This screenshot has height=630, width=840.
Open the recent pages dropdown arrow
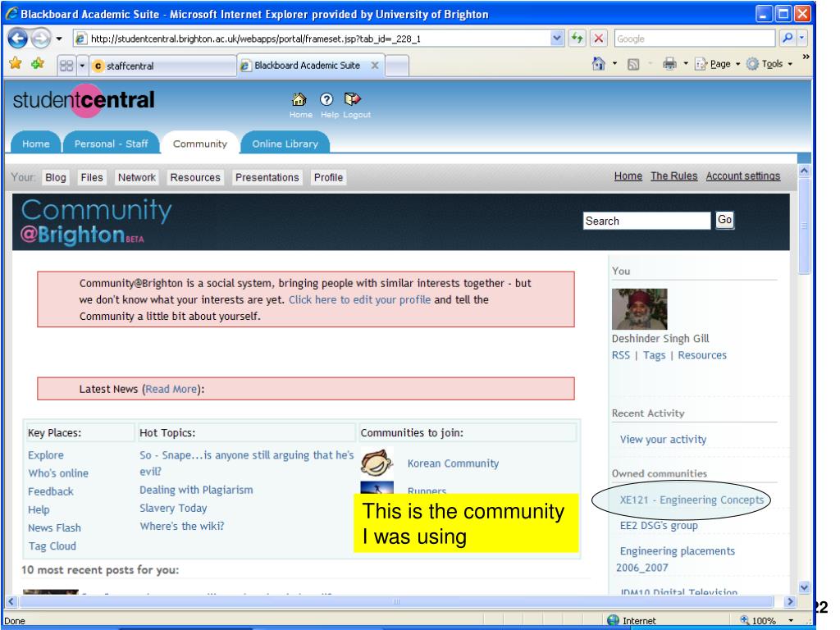[59, 39]
